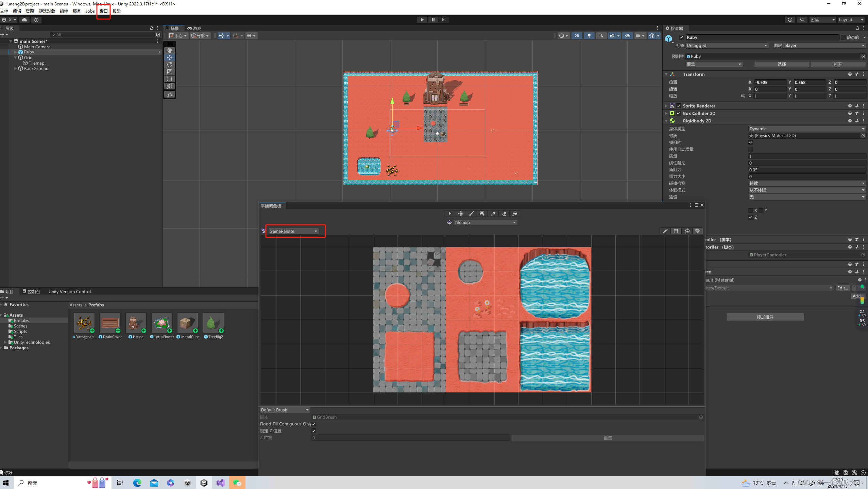Activate the flood fill tool in Tile Palette
The width and height of the screenshot is (868, 489).
click(515, 214)
